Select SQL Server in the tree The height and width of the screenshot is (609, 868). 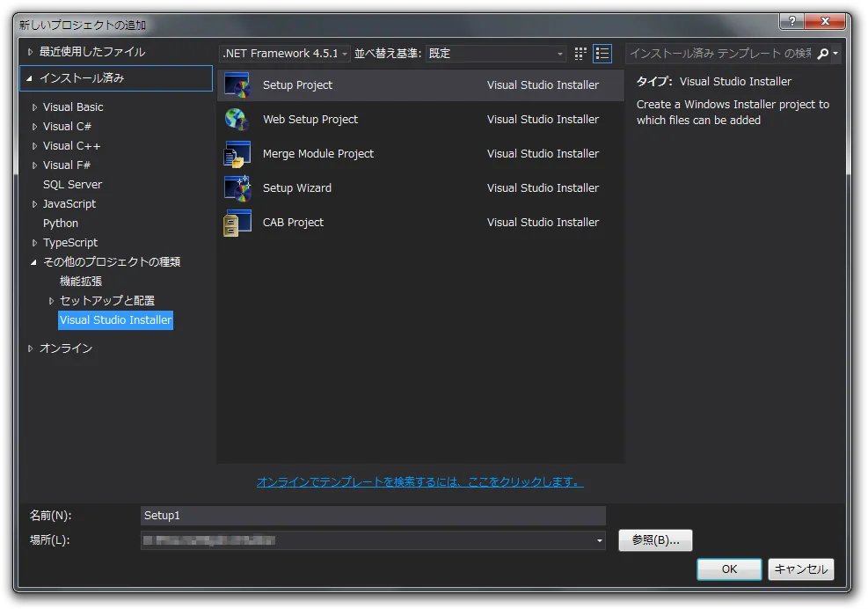[72, 185]
